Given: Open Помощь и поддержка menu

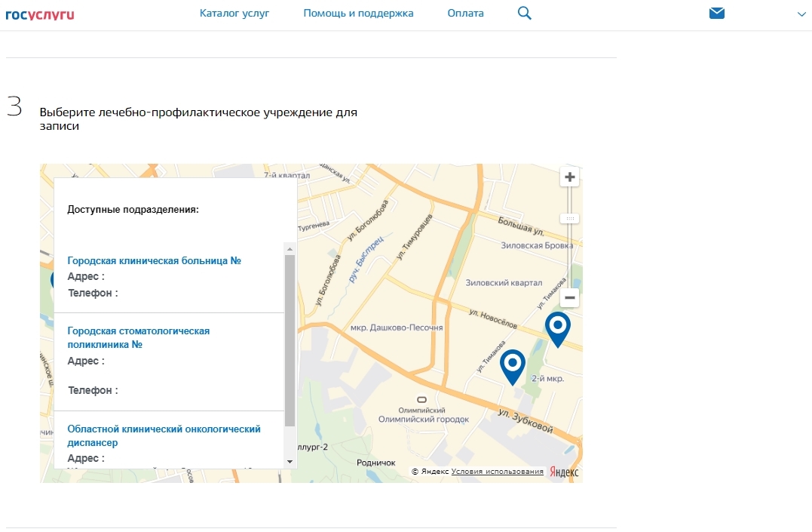Looking at the screenshot, I should [x=358, y=13].
